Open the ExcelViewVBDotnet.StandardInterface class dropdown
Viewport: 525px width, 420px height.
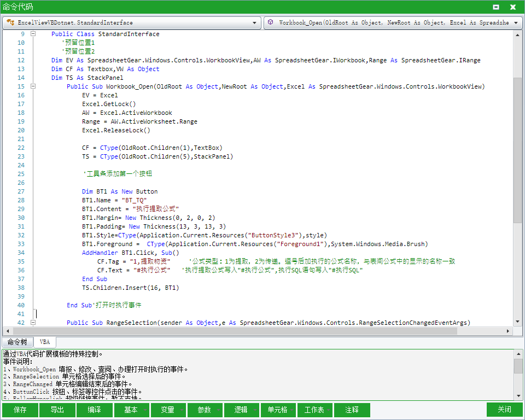tap(254, 23)
